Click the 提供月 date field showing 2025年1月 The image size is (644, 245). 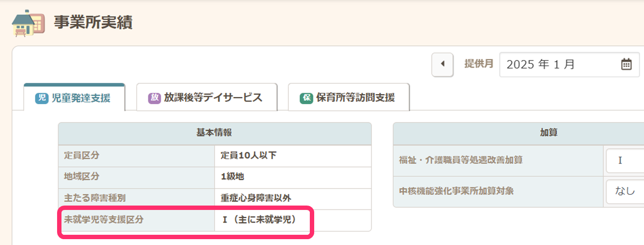(561, 64)
